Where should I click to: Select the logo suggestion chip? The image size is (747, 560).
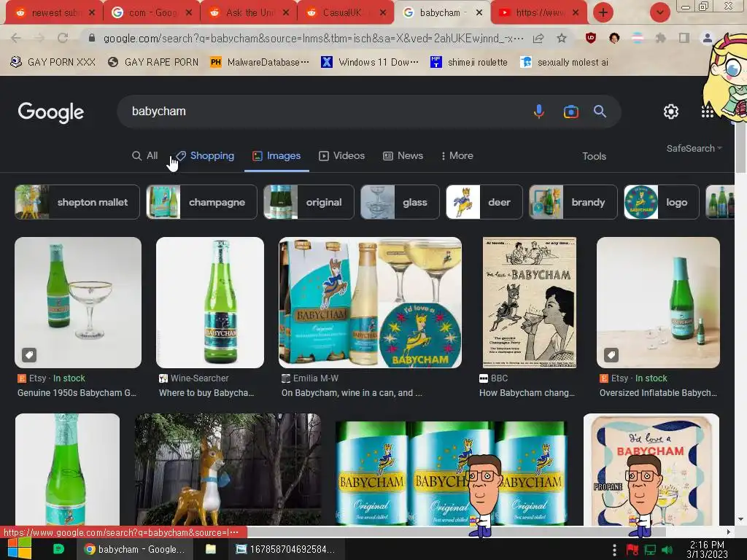662,203
